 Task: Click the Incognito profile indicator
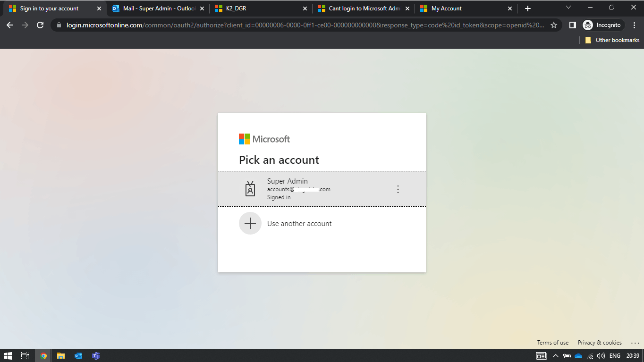[x=602, y=25]
